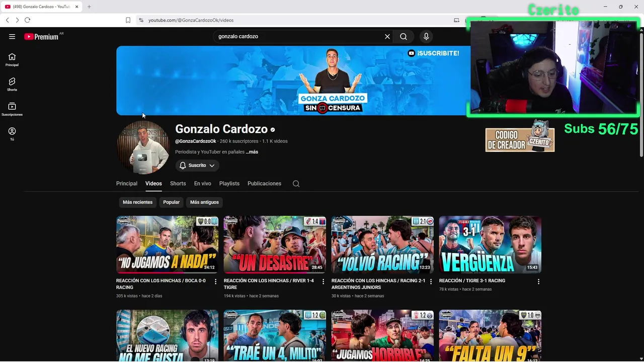Play the "JUGAMOS HORRIBLE" thumbnail
The height and width of the screenshot is (362, 644).
[x=383, y=336]
